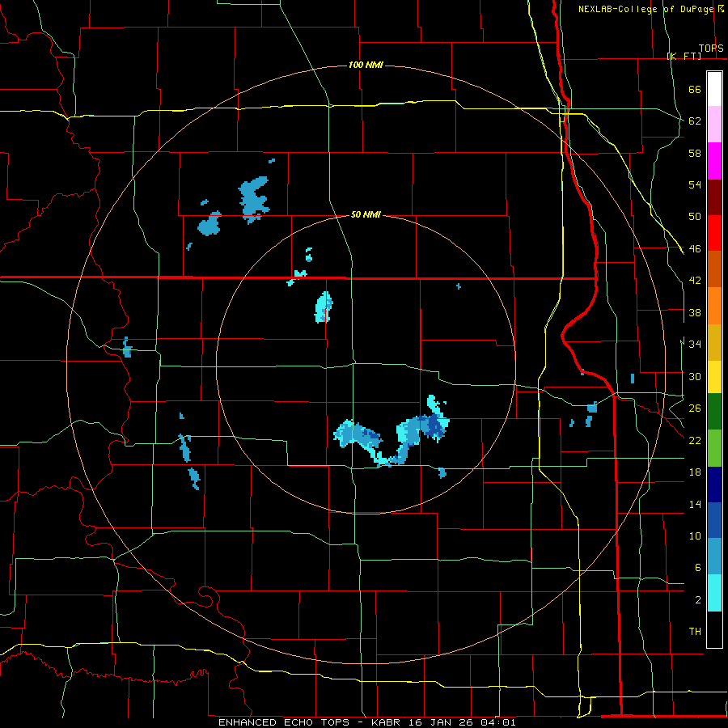Click the '30' legend value
The image size is (728, 728).
click(695, 376)
